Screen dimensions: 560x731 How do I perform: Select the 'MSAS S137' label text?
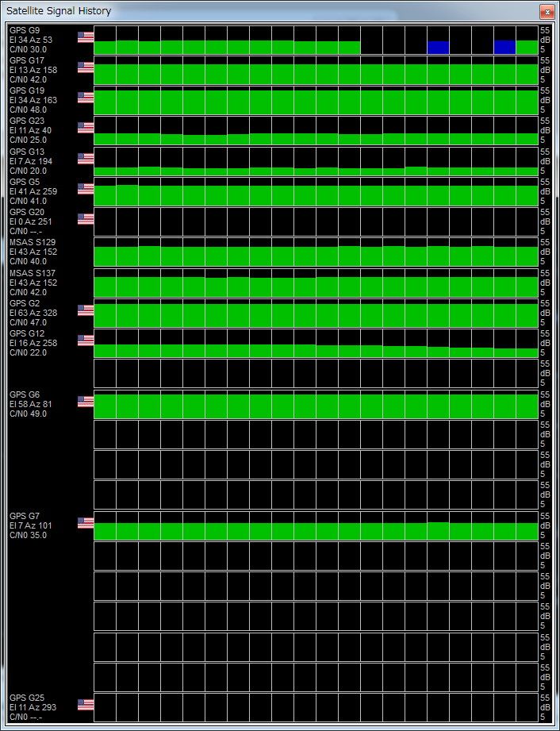coord(33,273)
